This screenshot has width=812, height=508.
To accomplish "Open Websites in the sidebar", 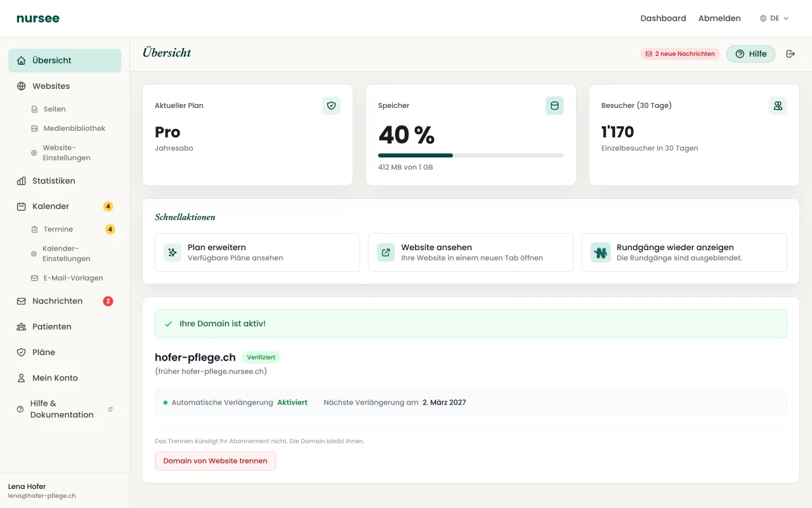I will 65,86.
